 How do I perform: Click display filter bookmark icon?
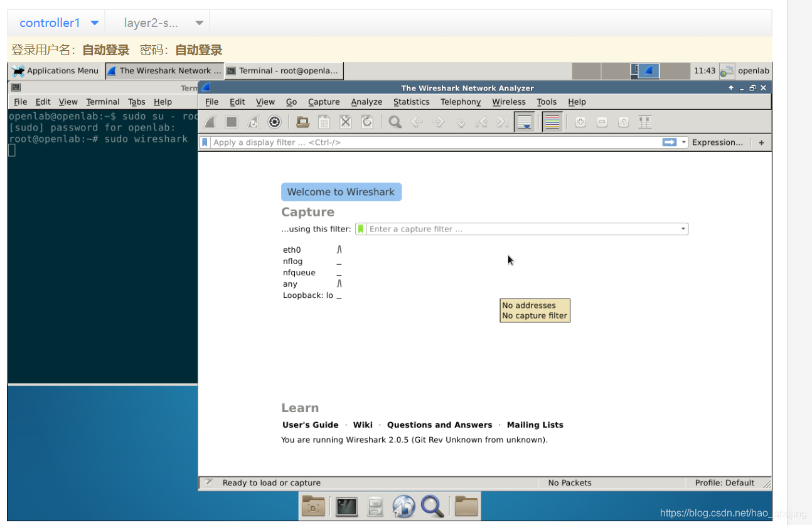pyautogui.click(x=205, y=142)
